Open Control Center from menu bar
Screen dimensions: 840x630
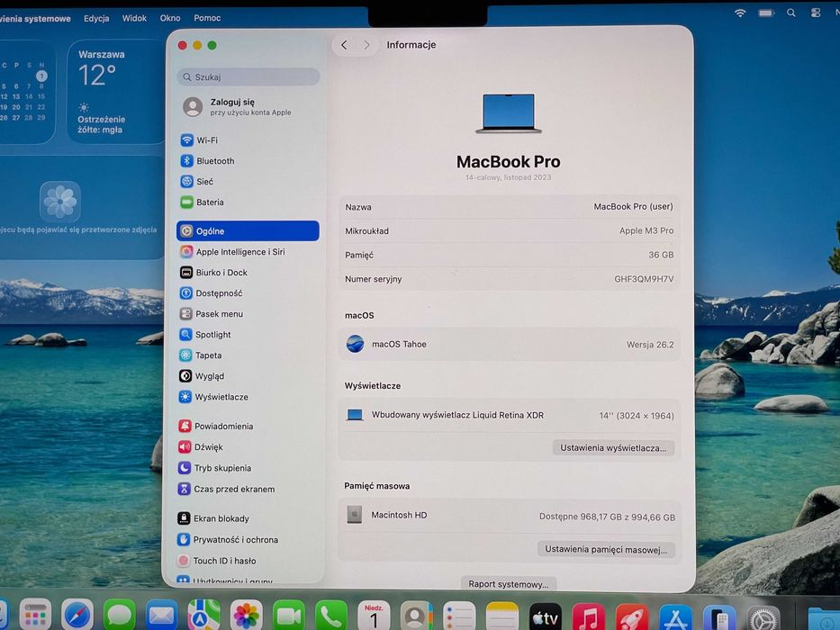816,13
